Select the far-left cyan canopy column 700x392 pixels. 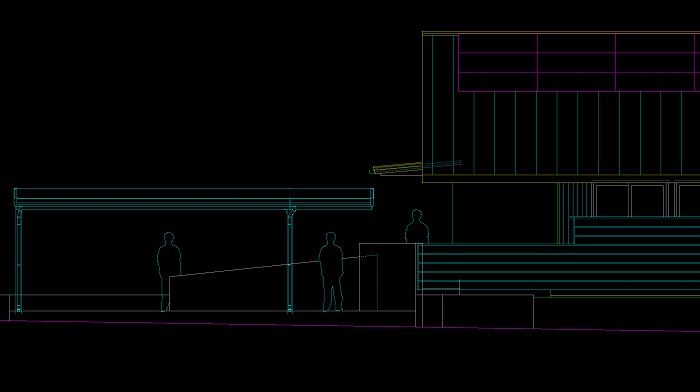pos(19,259)
